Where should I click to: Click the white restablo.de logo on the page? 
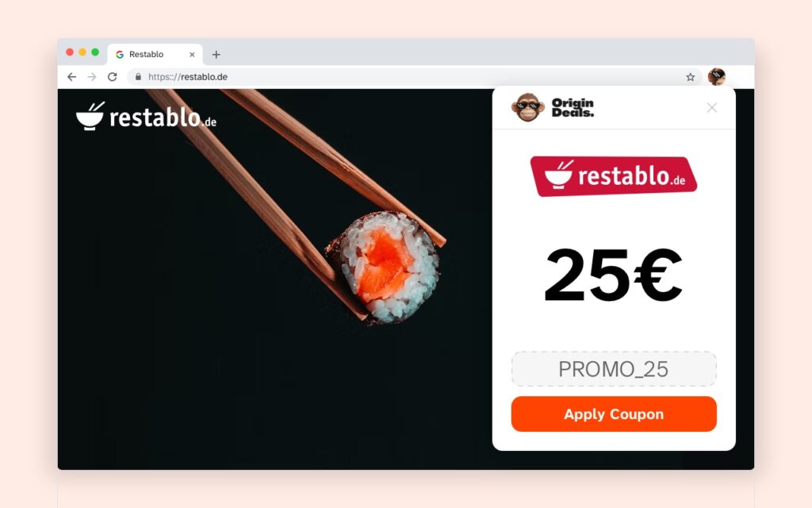point(146,116)
